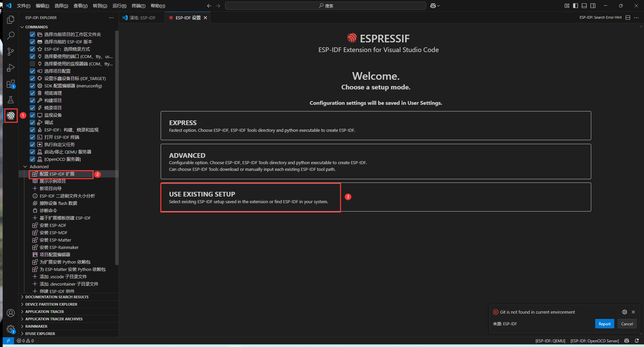Screen dimensions: 644x347
Task: Click Cancel in the Git notification
Action: (x=627, y=324)
